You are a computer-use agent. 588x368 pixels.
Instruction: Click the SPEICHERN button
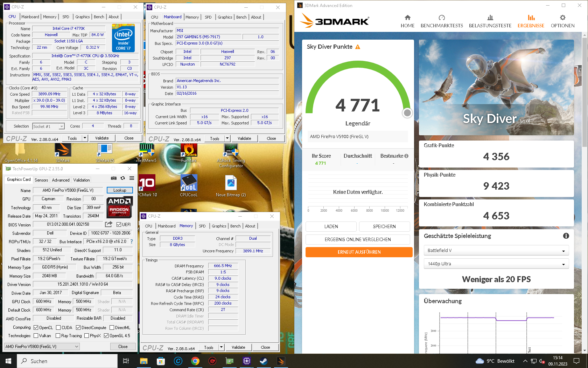tap(384, 227)
